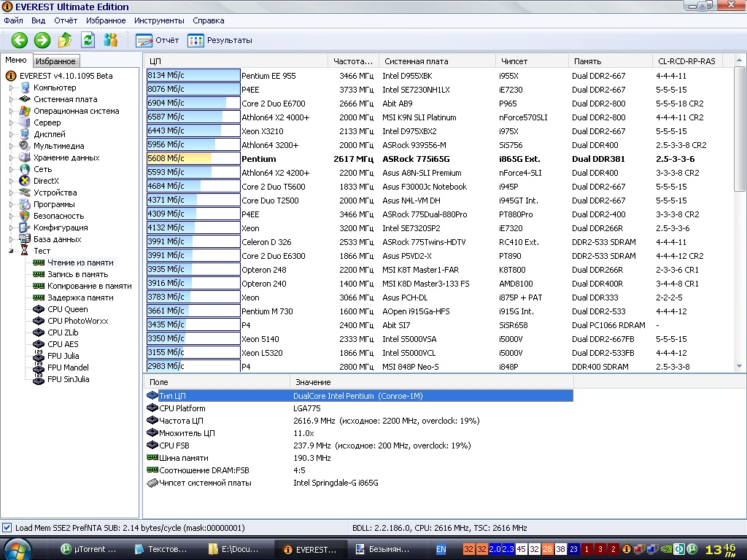Click the Мультимедиа icon in tree
Image resolution: width=747 pixels, height=560 pixels.
coord(24,146)
